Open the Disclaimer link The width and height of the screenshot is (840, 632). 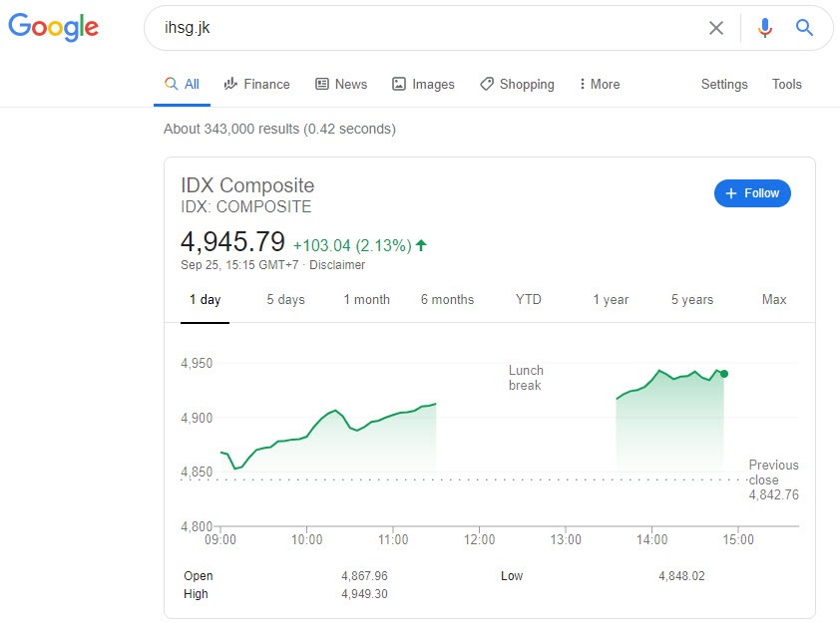pyautogui.click(x=337, y=265)
